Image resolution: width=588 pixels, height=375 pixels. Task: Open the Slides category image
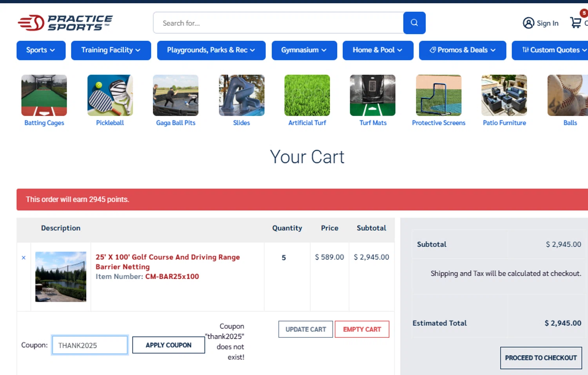241,95
